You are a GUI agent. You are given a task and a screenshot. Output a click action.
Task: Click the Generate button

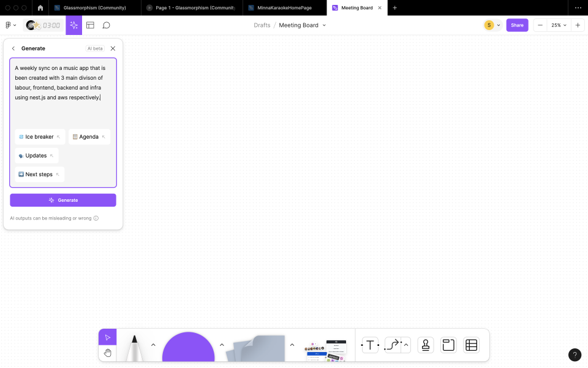(62, 200)
